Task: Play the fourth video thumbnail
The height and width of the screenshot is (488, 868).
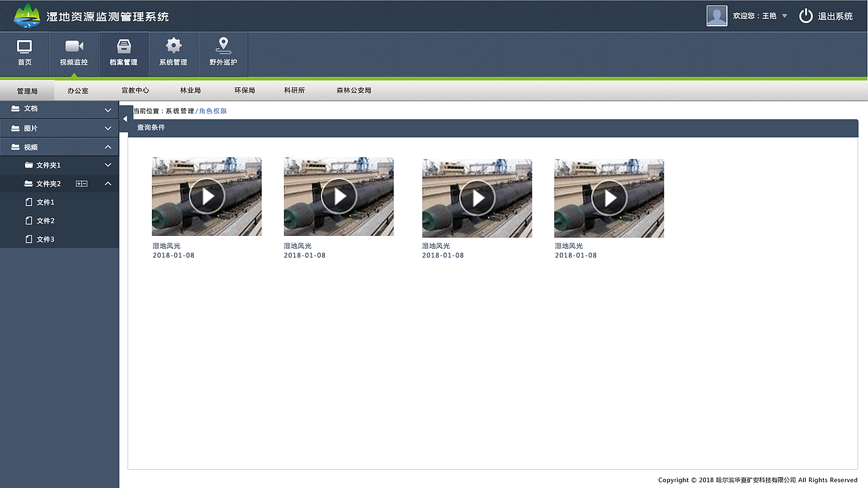Action: click(x=609, y=199)
